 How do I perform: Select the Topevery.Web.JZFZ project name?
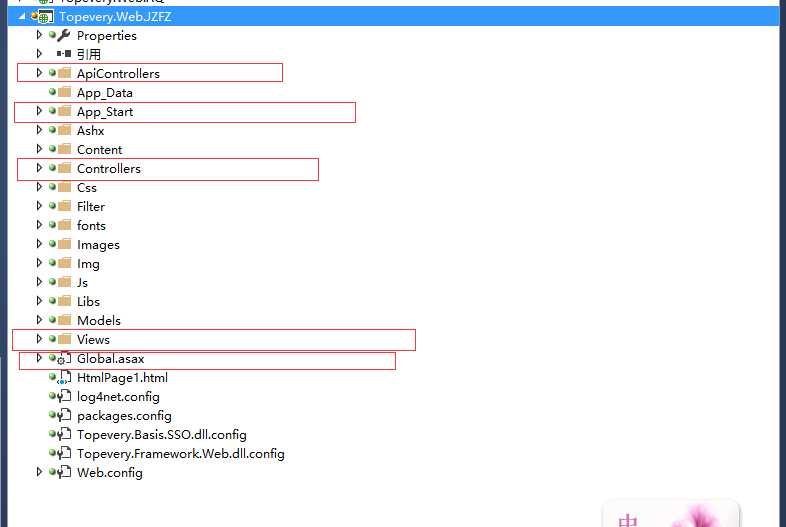point(115,17)
